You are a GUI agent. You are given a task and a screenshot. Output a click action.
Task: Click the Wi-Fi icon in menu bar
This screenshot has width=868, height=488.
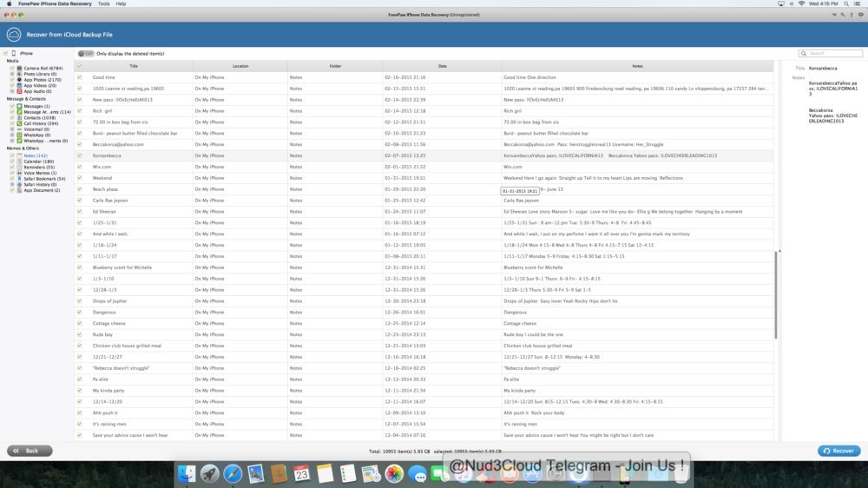point(801,3)
